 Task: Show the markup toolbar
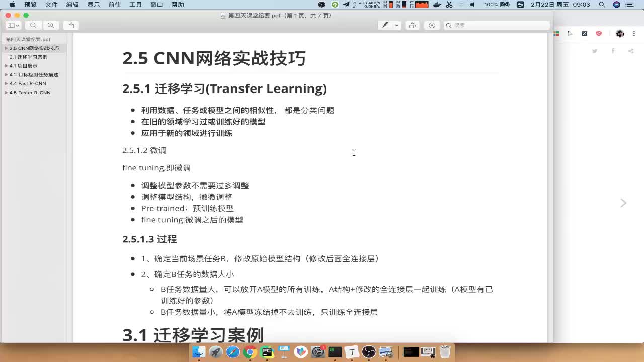pyautogui.click(x=432, y=25)
